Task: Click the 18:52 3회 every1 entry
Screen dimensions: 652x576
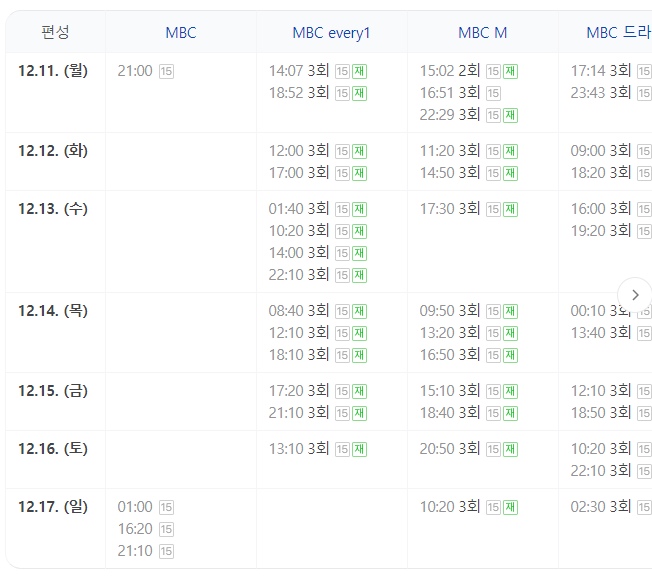Action: [x=299, y=93]
